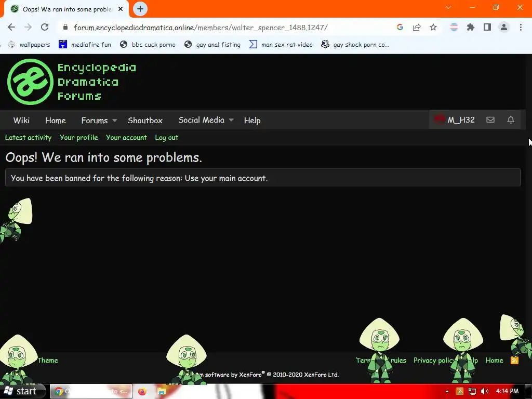The height and width of the screenshot is (399, 532).
Task: Open the tab search chevron
Action: tap(448, 7)
